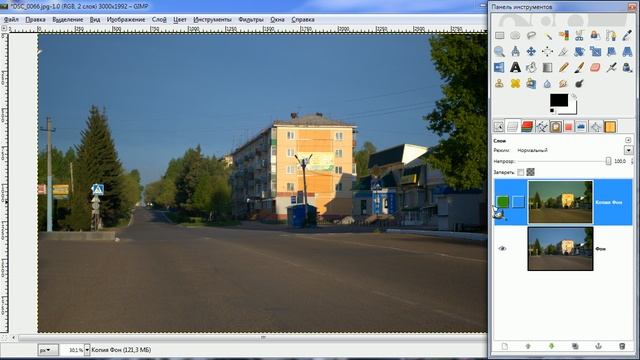Screen dimensions: 640x360
Task: Select the Ink tool
Action: (627, 67)
